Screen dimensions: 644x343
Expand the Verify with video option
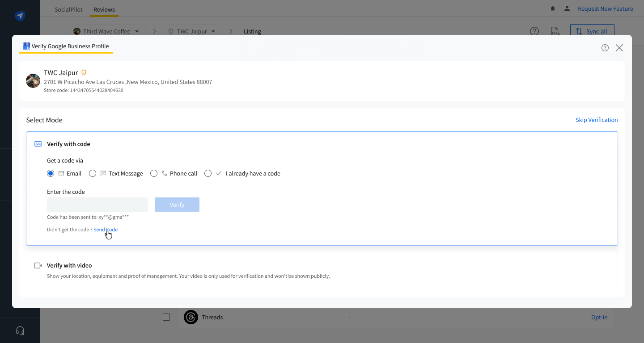pos(322,272)
